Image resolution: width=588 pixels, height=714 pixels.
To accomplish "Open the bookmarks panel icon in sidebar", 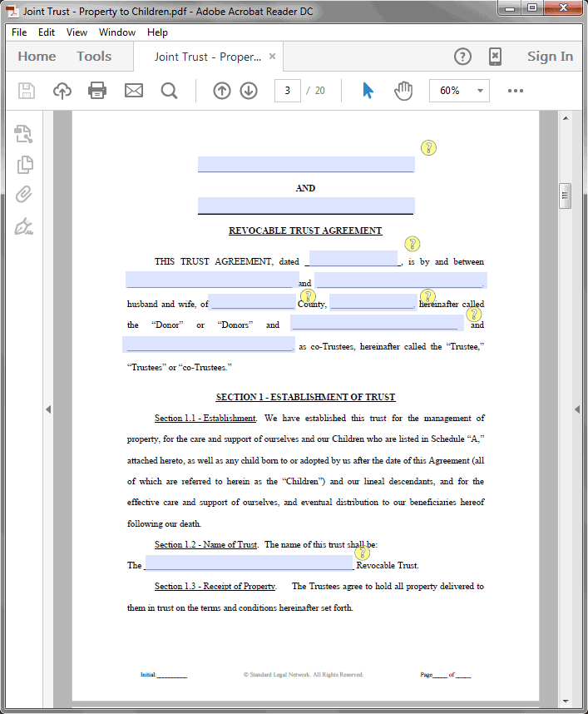I will coord(23,134).
